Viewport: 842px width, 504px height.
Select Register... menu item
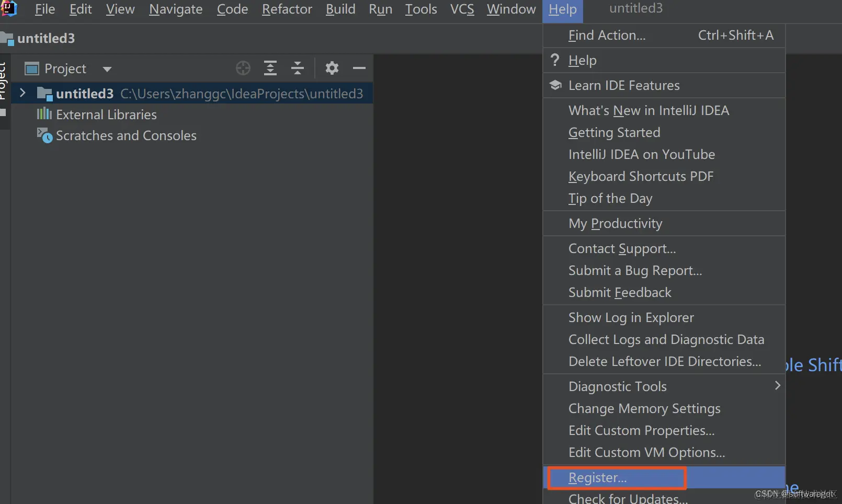[664, 477]
